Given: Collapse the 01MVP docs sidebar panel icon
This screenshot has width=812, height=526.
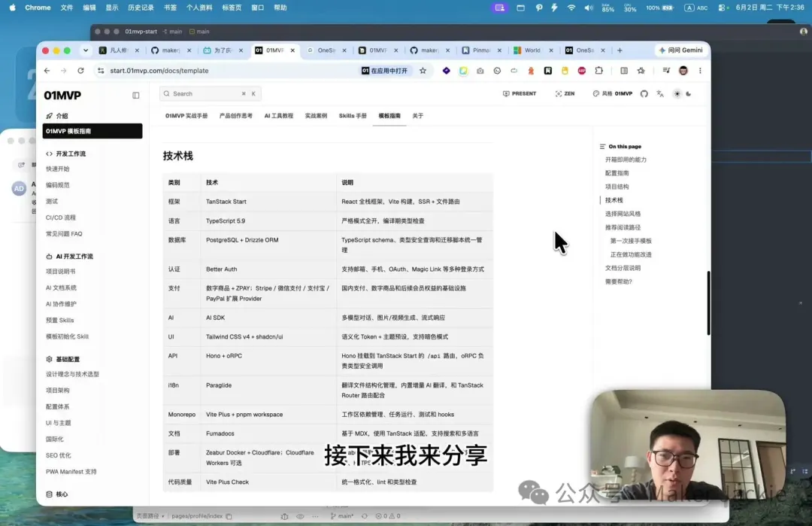Looking at the screenshot, I should point(135,96).
